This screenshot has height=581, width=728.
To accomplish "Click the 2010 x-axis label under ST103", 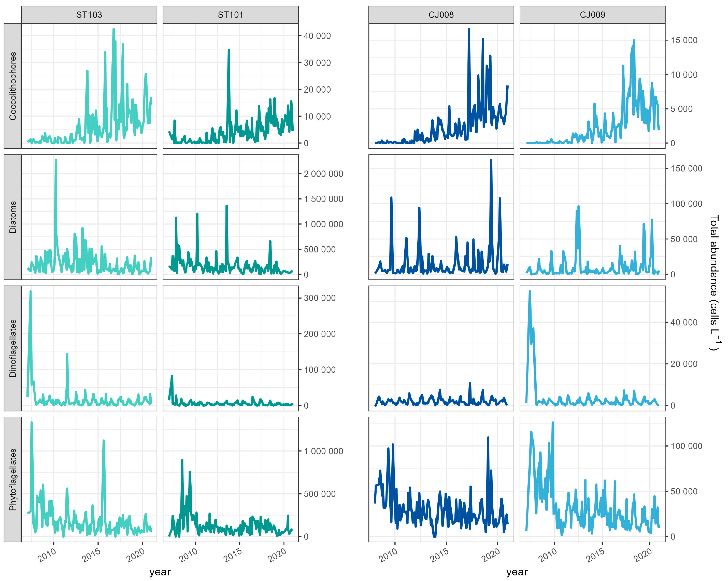I will (x=47, y=555).
